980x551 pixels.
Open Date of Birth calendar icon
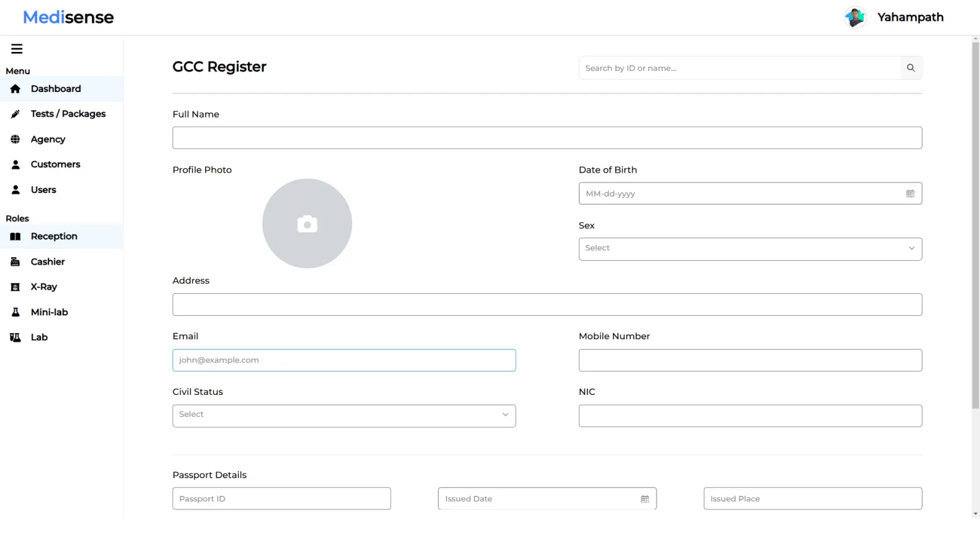(910, 193)
